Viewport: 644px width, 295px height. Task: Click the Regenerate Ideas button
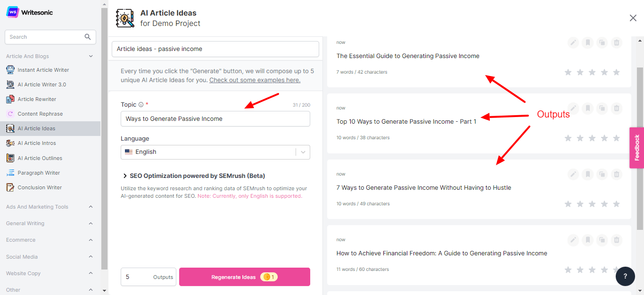pos(244,277)
